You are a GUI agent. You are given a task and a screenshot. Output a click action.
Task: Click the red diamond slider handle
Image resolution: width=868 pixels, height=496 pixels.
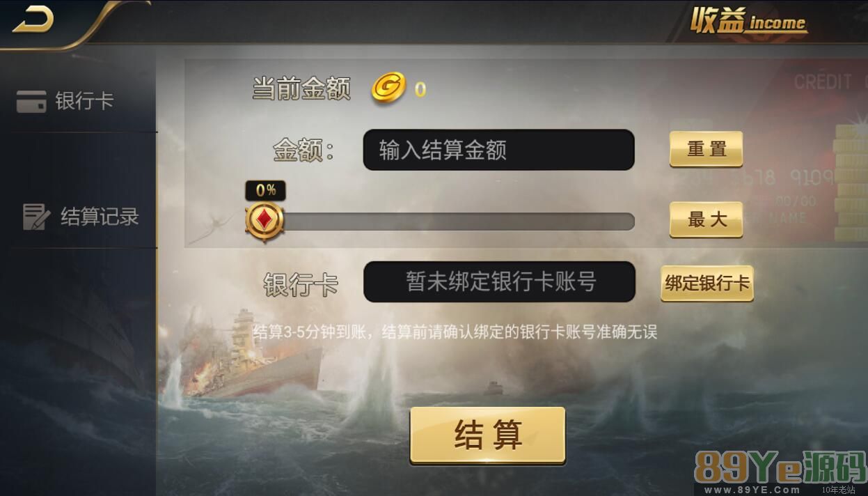(265, 221)
